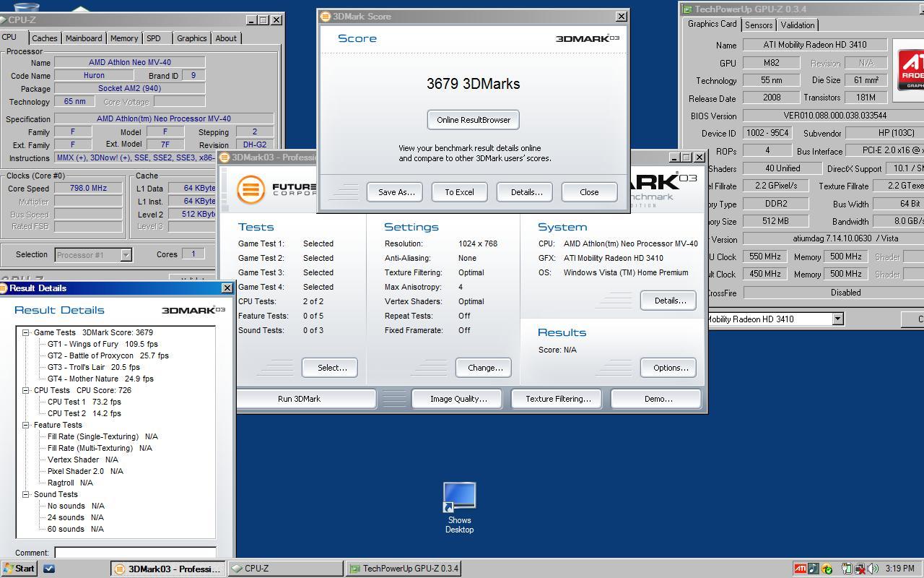Open the CPU-Z Memory tab

click(124, 38)
